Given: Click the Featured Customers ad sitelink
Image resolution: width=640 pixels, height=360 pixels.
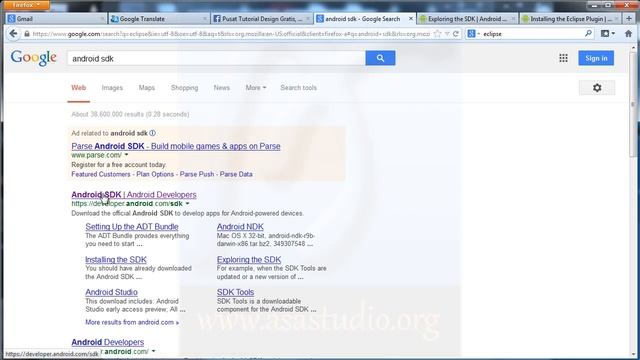Looking at the screenshot, I should tap(101, 174).
